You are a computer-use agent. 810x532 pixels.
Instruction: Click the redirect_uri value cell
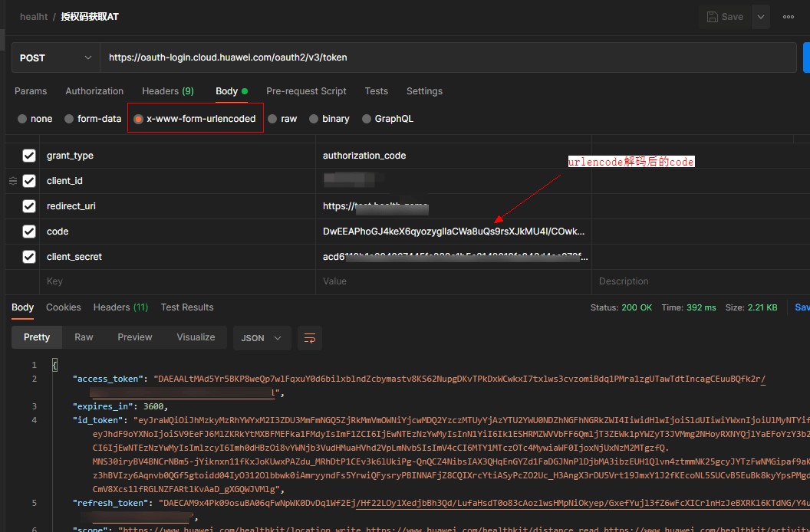[453, 206]
